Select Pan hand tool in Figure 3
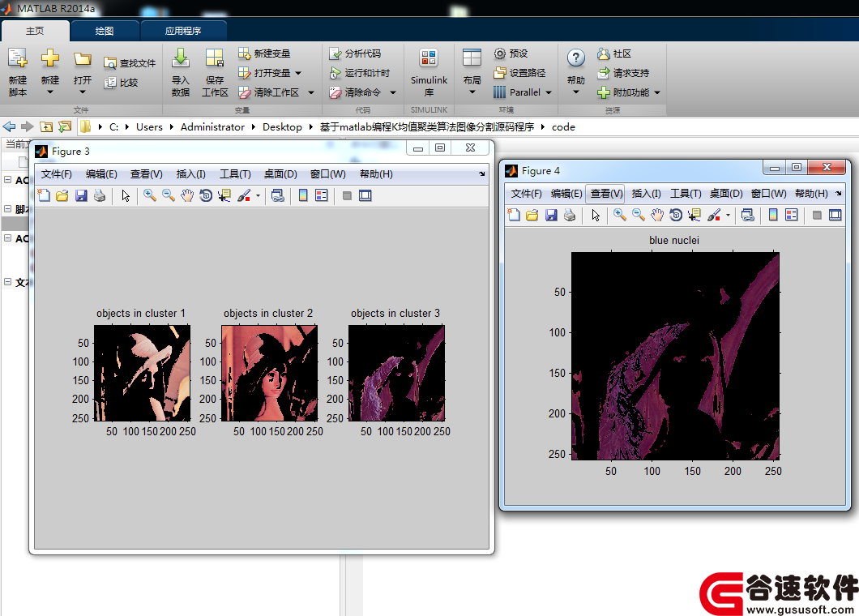 click(x=187, y=195)
